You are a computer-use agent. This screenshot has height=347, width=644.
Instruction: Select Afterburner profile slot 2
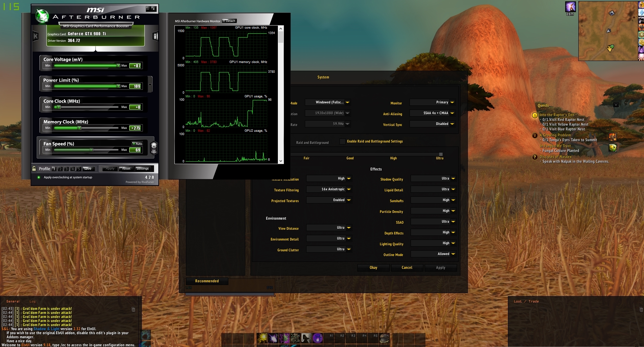(60, 169)
